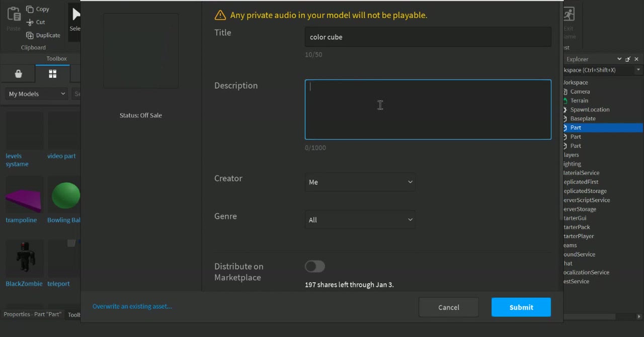
Task: Click the Terrain icon in Explorer
Action: point(566,101)
